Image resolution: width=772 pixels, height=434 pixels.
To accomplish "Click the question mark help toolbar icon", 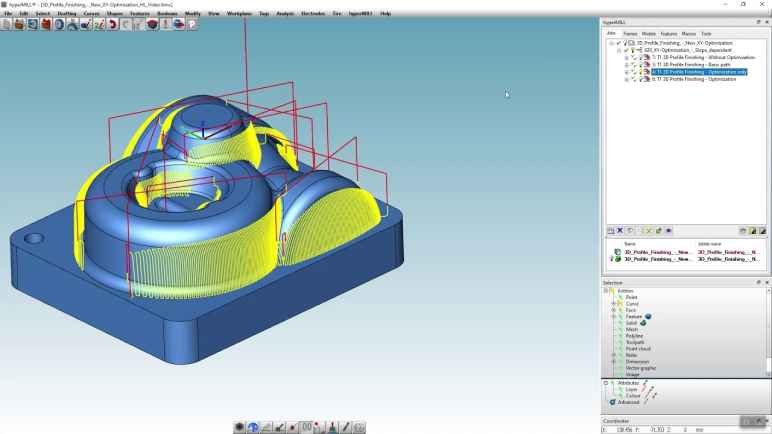I will pos(192,24).
